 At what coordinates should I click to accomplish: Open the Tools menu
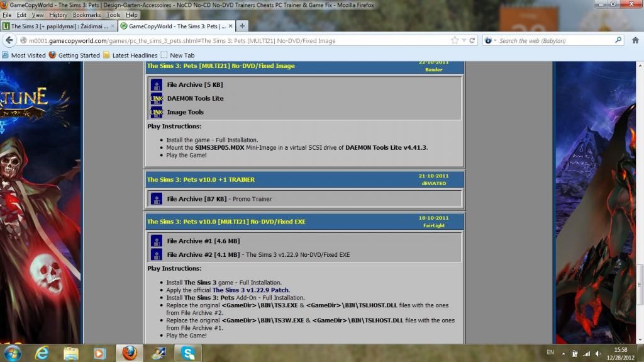pyautogui.click(x=113, y=15)
